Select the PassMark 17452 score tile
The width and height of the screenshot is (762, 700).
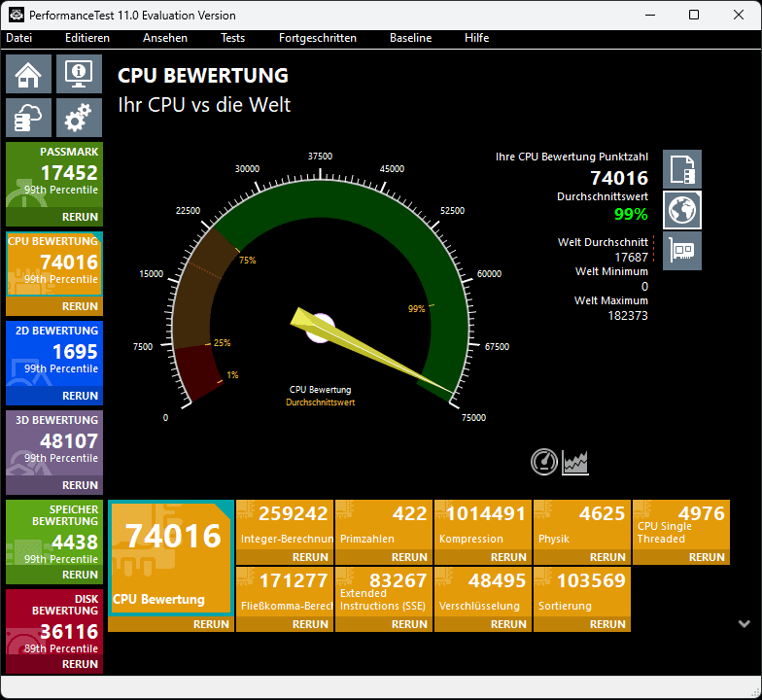pyautogui.click(x=54, y=175)
